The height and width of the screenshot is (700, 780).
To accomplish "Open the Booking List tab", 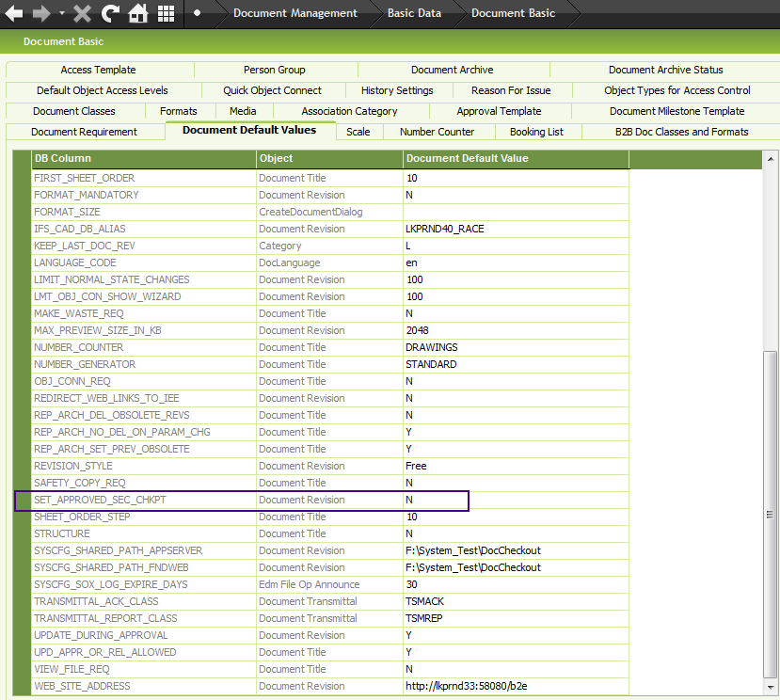I will click(x=536, y=132).
